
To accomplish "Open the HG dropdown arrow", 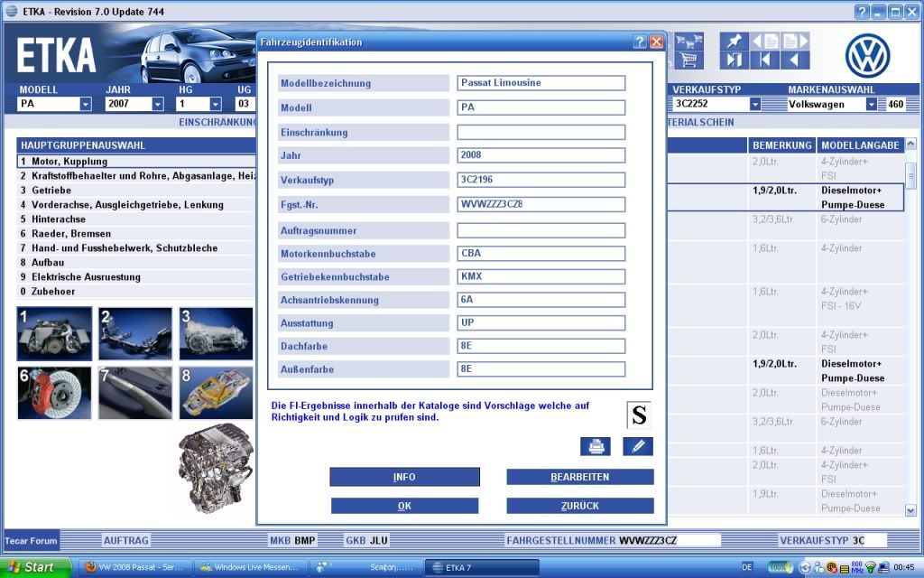I will tap(216, 105).
